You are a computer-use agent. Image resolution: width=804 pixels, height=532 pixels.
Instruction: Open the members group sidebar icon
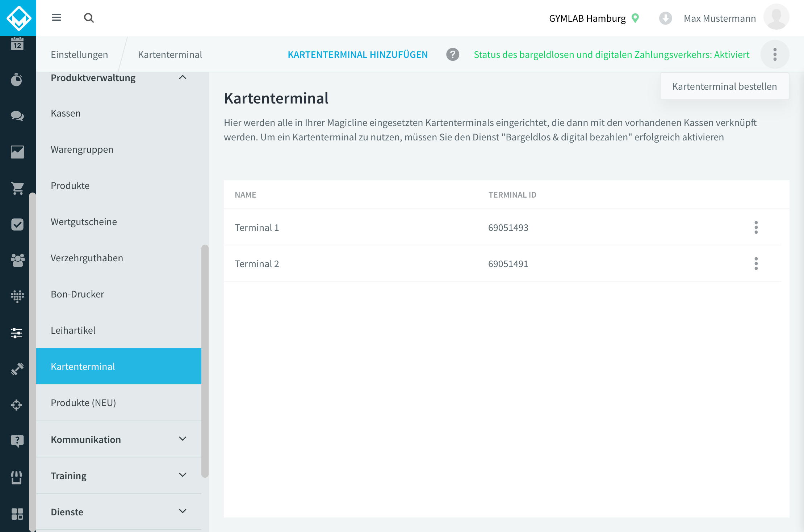(17, 260)
